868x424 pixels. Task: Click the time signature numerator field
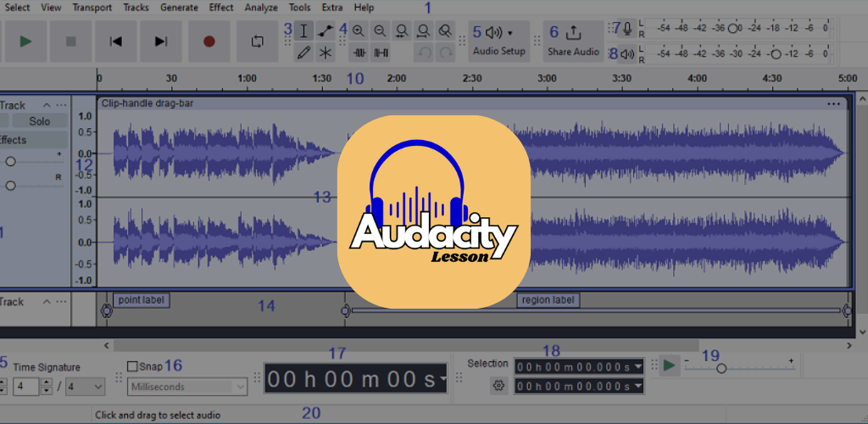pyautogui.click(x=26, y=387)
